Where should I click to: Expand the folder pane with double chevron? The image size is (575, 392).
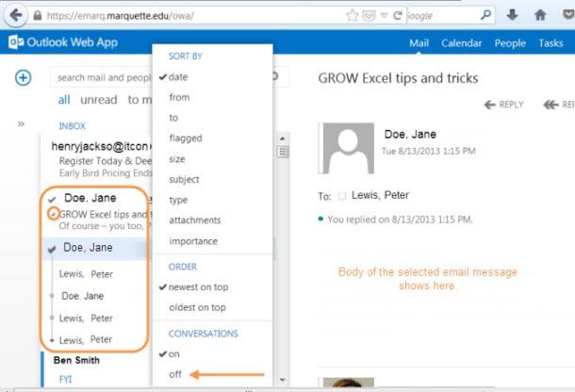22,123
